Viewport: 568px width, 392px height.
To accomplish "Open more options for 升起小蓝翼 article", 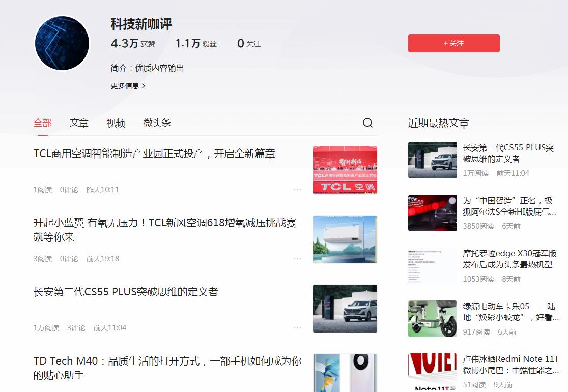I will (297, 259).
